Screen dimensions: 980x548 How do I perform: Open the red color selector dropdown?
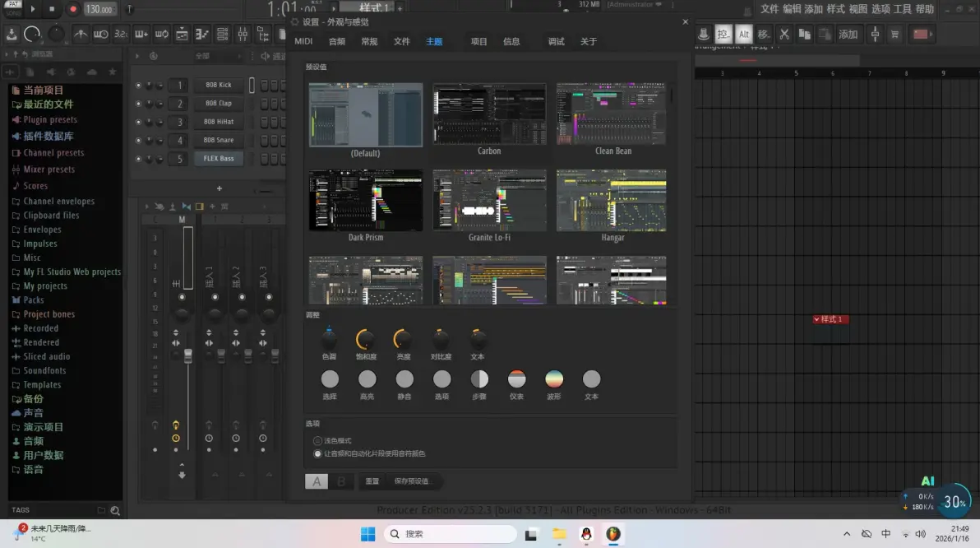pos(922,35)
